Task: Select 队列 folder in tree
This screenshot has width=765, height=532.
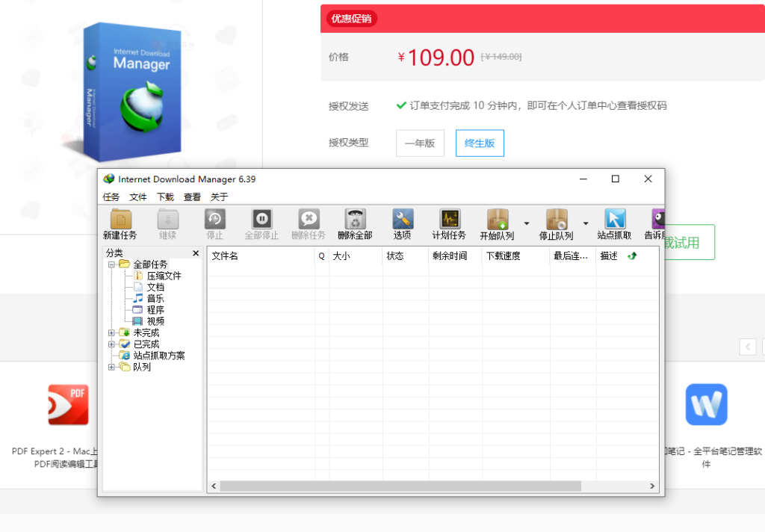Action: click(x=142, y=367)
